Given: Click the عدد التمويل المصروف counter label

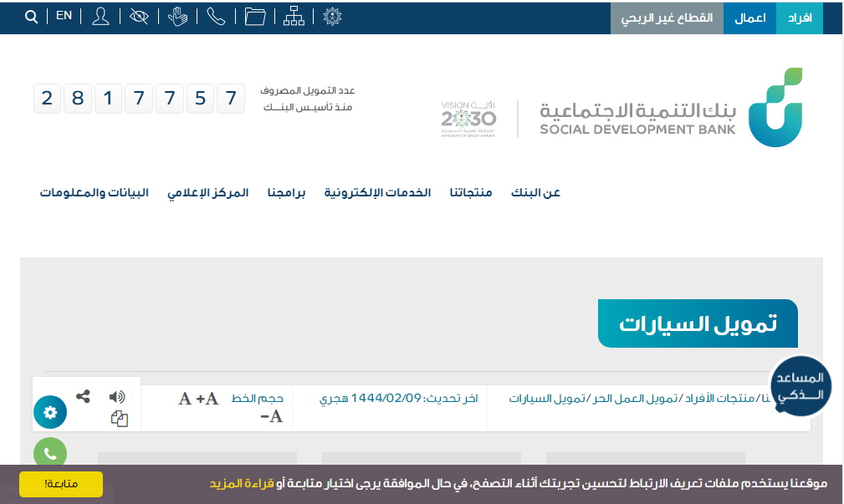Looking at the screenshot, I should point(308,99).
